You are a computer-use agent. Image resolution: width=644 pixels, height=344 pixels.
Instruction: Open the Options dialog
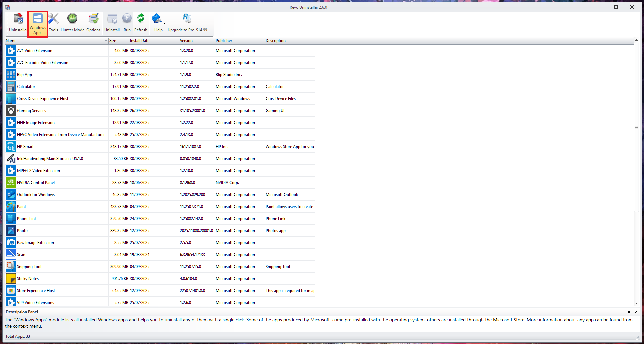point(93,23)
